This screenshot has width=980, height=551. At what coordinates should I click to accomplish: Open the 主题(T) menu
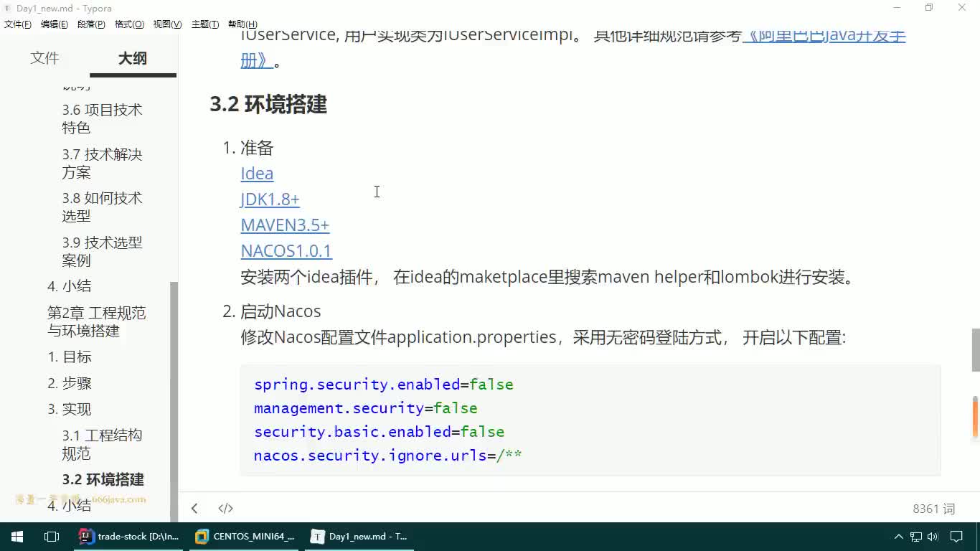pos(205,24)
